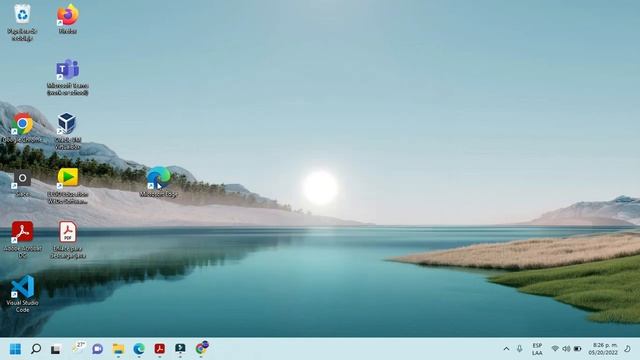Switch to Google Chrome in the taskbar

pyautogui.click(x=202, y=348)
